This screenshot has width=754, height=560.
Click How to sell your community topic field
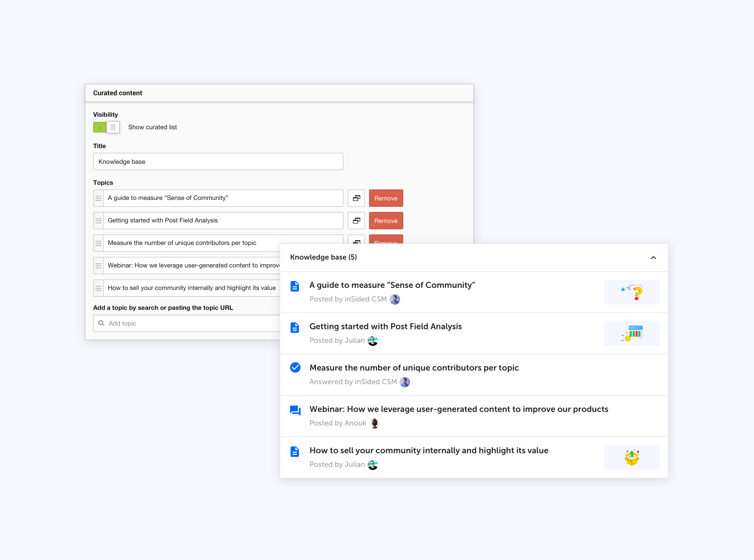pyautogui.click(x=192, y=288)
